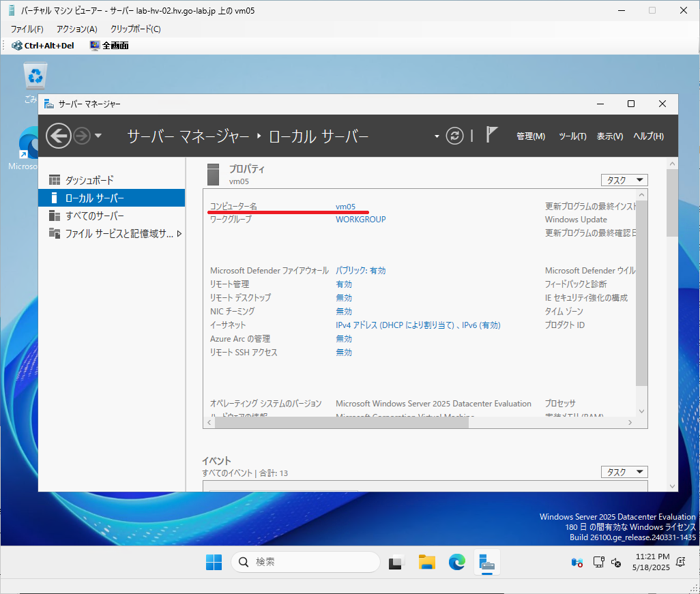Open the 管理(M) menu in Server Manager
Image resolution: width=700 pixels, height=594 pixels.
[530, 136]
